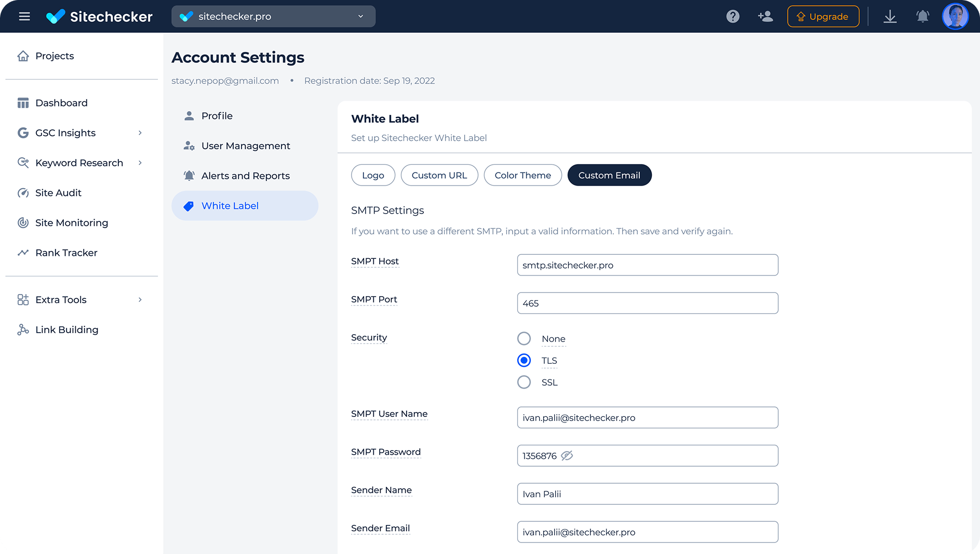Viewport: 980px width, 554px height.
Task: Click the Rank Tracker icon
Action: 23,253
